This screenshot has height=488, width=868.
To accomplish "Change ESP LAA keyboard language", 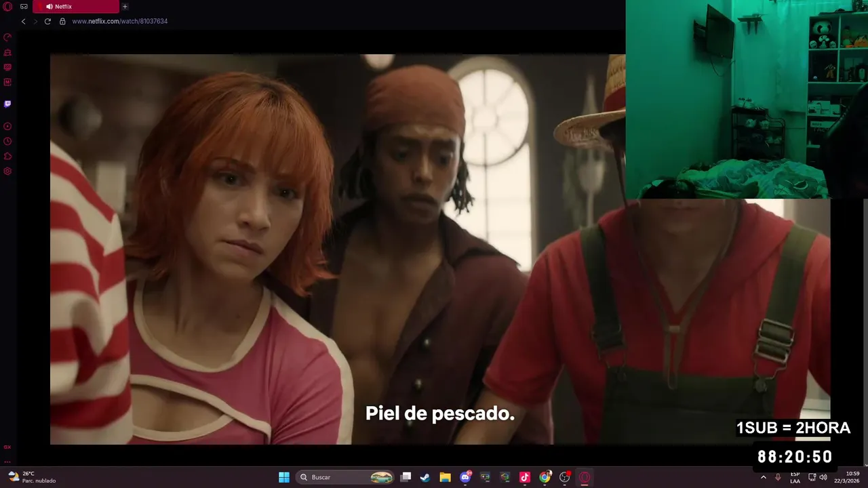I will pyautogui.click(x=795, y=477).
